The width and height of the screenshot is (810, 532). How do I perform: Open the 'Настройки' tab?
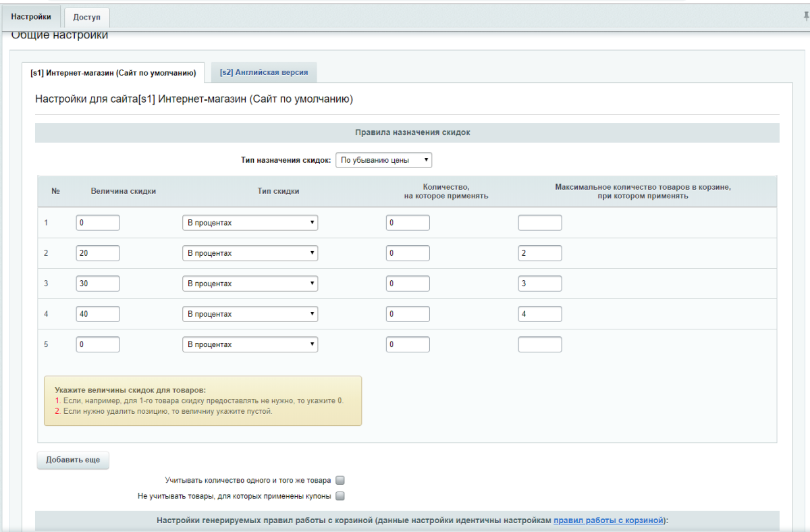point(31,16)
